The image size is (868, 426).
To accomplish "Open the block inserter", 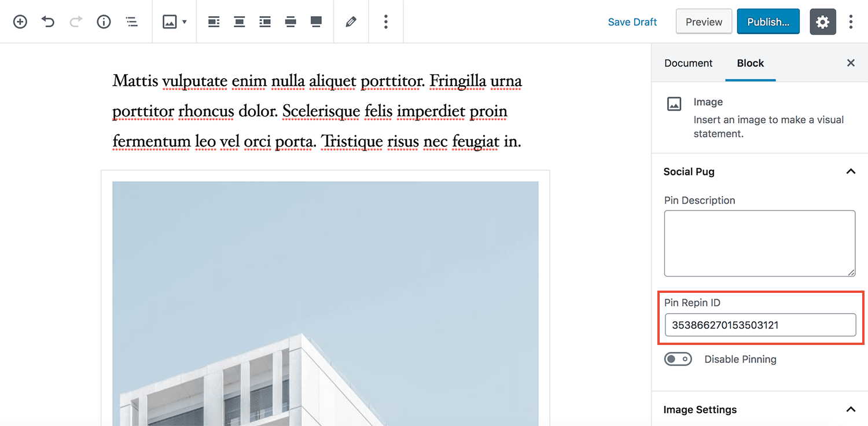I will tap(20, 21).
